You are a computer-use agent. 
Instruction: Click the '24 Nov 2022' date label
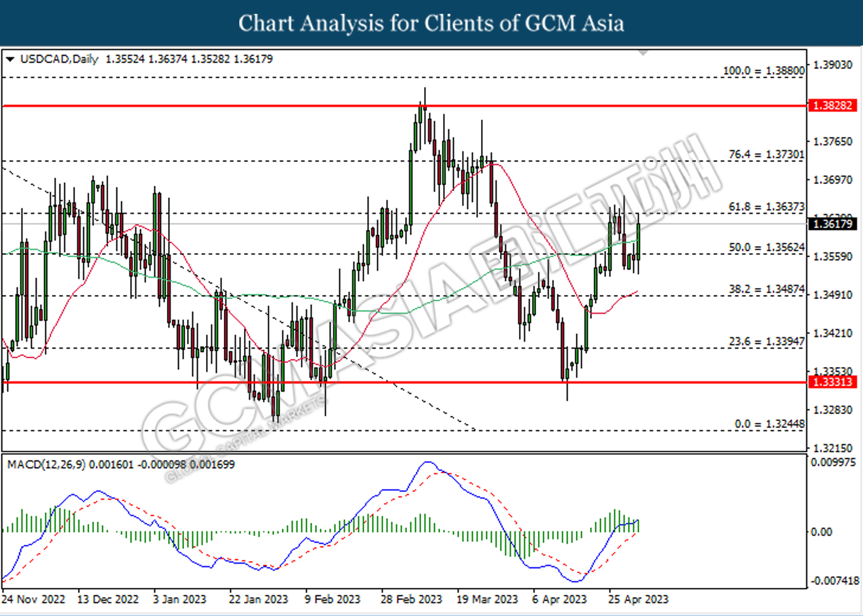33,599
